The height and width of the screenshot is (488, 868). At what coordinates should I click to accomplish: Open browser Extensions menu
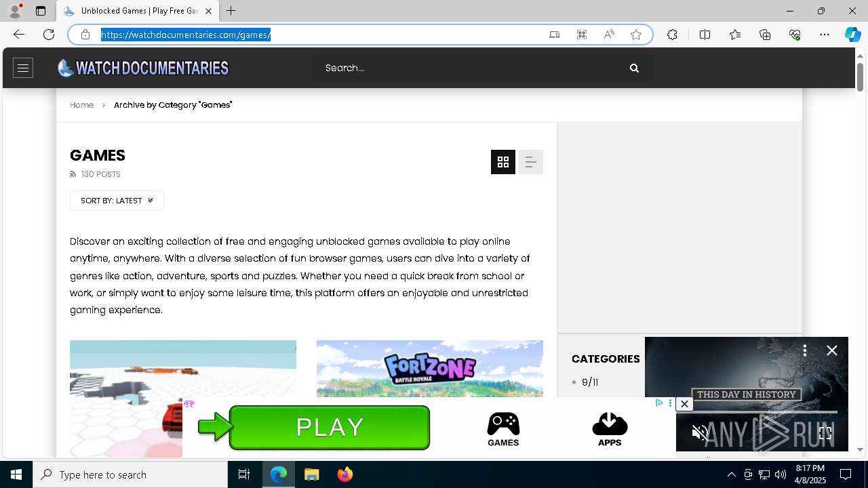672,35
